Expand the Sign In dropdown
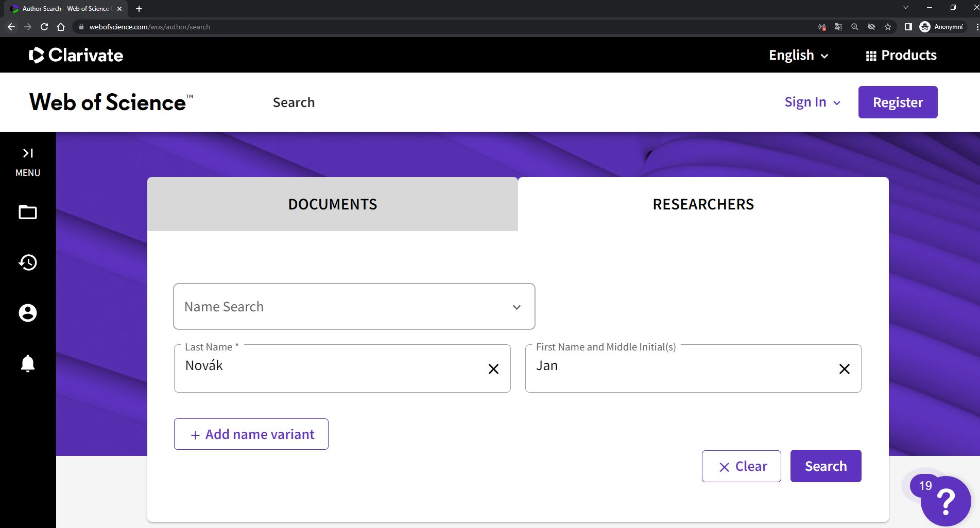Image resolution: width=980 pixels, height=528 pixels. [x=812, y=102]
